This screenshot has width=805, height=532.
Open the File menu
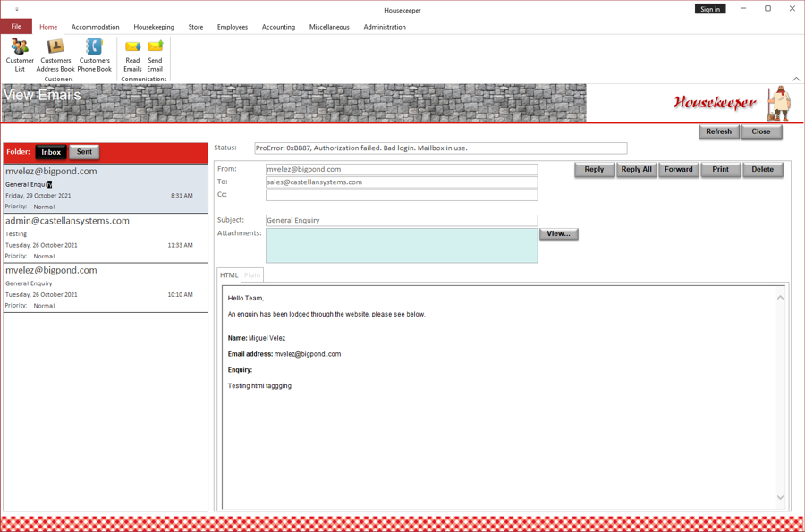point(16,26)
